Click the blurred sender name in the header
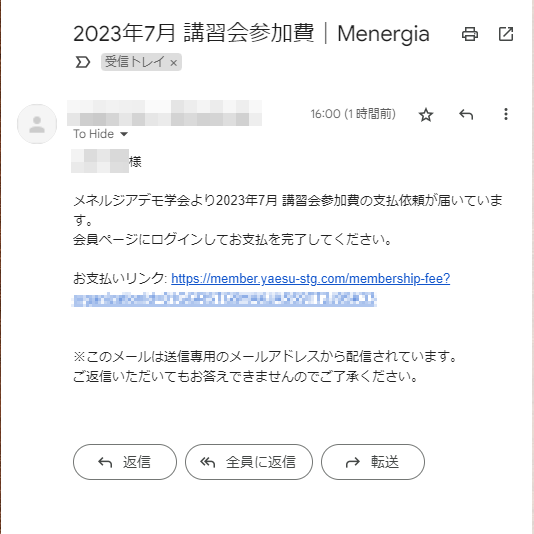This screenshot has width=534, height=534. click(x=164, y=113)
